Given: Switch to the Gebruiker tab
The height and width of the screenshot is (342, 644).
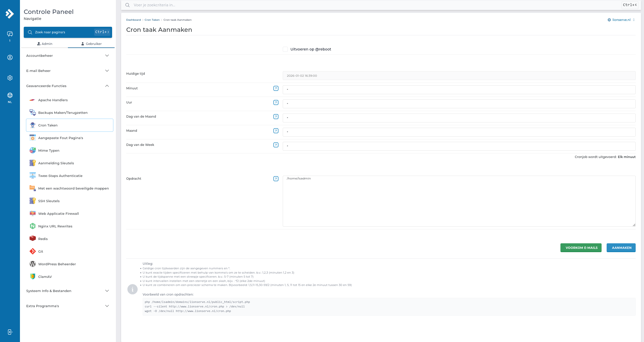Looking at the screenshot, I should coord(91,44).
